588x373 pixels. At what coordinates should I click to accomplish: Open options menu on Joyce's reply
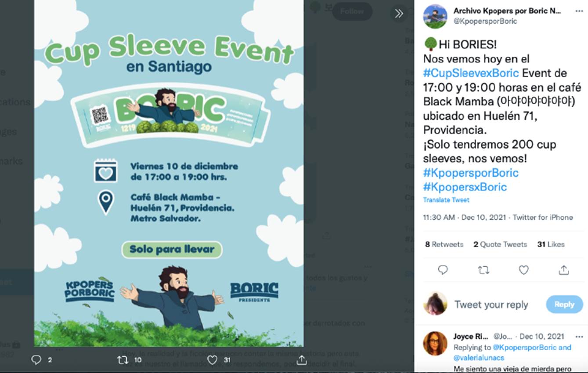pyautogui.click(x=579, y=337)
